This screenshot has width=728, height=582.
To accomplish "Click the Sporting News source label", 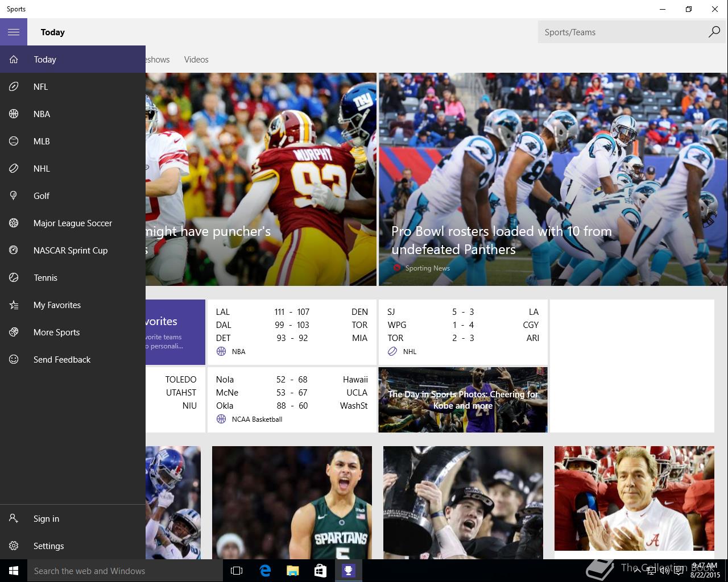I will 427,268.
